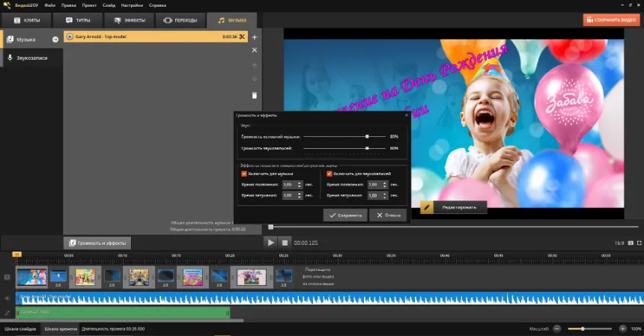Open the 16:9 aspect ratio selector
Image resolution: width=644 pixels, height=336 pixels.
(619, 242)
